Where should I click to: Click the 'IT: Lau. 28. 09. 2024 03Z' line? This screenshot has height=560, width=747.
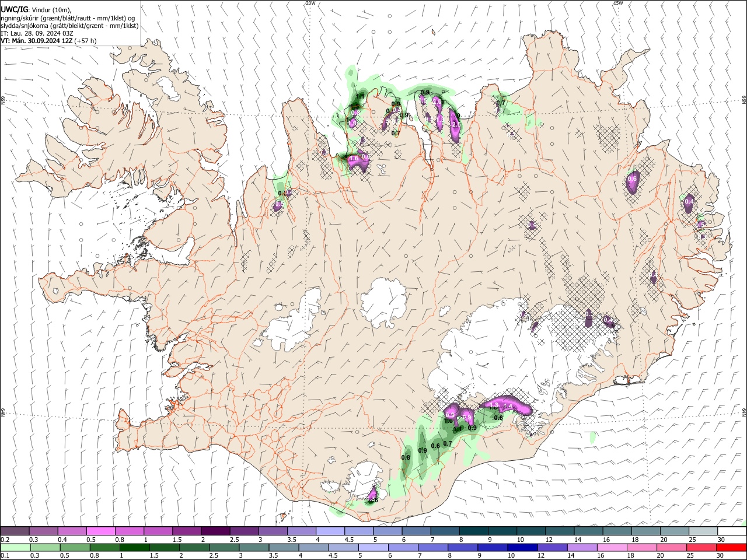tap(37, 33)
